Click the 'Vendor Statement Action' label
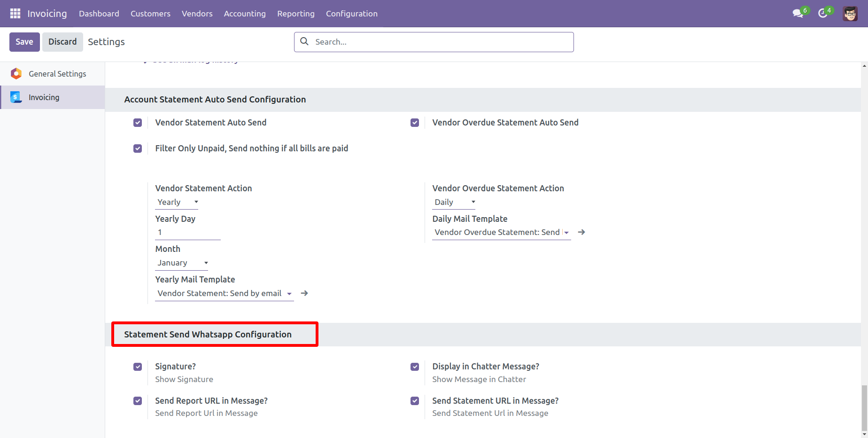The width and height of the screenshot is (868, 438). 203,188
